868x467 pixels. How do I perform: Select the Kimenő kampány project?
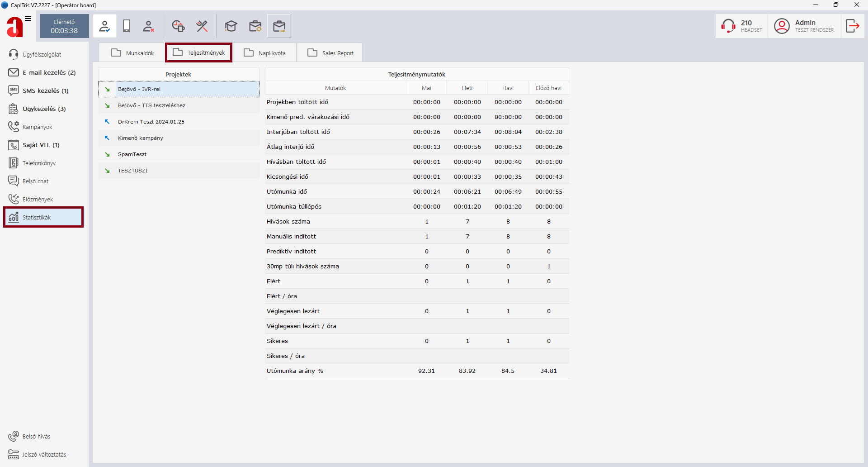pos(141,138)
